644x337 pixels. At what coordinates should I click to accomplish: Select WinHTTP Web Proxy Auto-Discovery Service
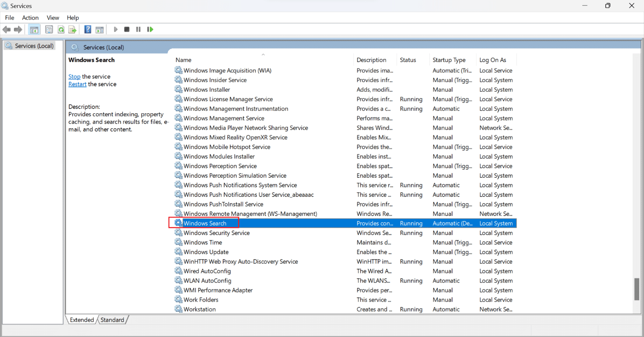(x=345, y=261)
